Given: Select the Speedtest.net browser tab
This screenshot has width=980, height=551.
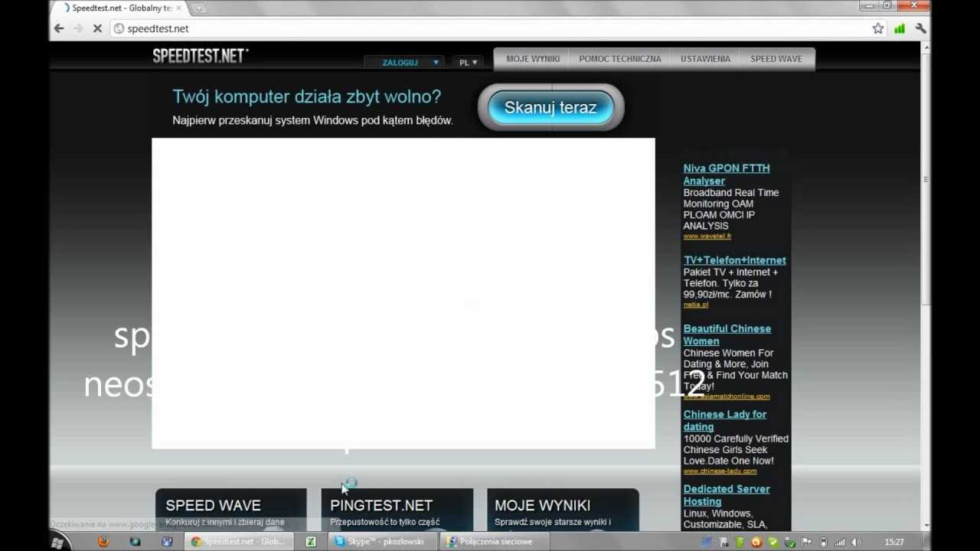Looking at the screenshot, I should click(119, 8).
